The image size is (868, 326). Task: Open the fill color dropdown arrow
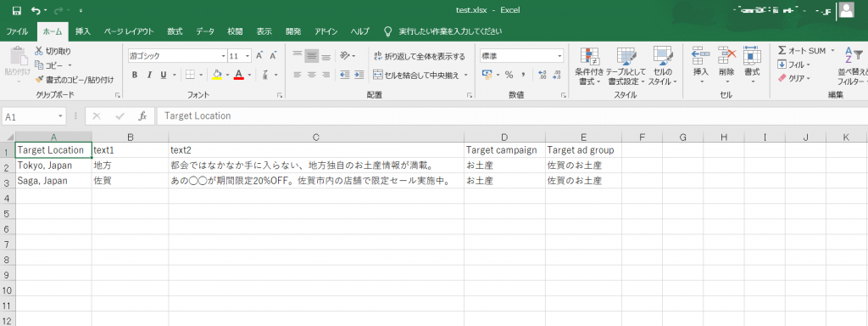[x=227, y=75]
